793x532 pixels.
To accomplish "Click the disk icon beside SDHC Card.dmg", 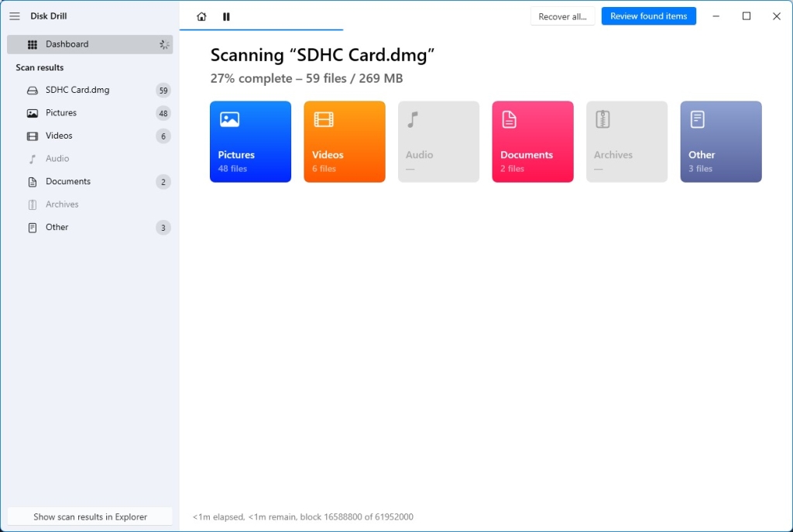I will click(31, 90).
